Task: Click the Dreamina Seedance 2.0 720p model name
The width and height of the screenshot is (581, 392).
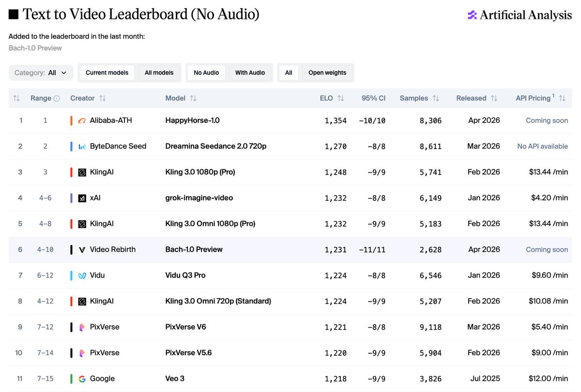Action: click(215, 146)
